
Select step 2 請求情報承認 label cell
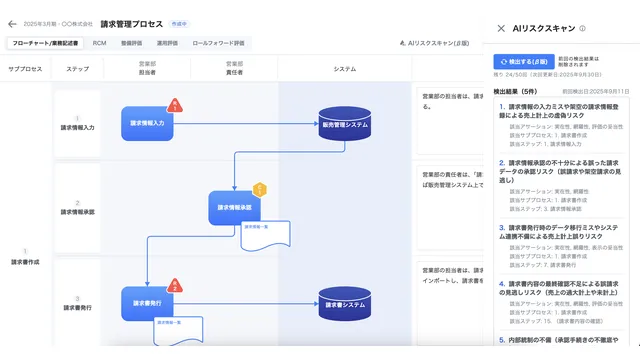tap(78, 208)
